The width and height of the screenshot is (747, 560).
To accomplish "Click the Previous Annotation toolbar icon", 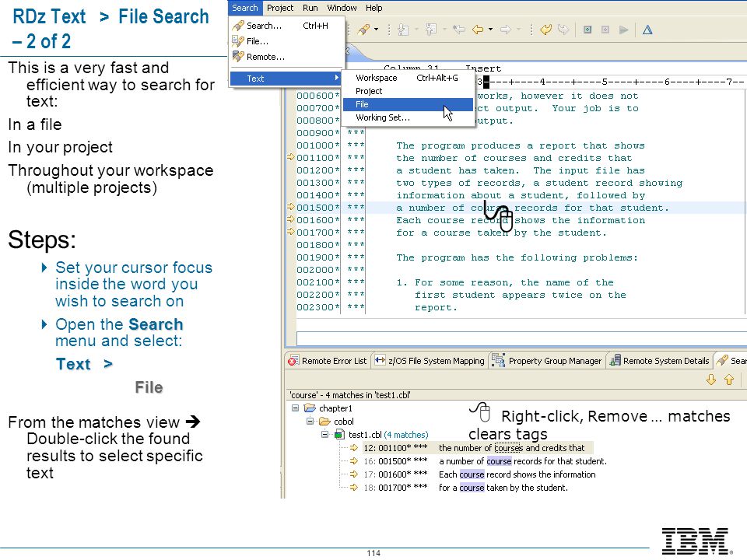I will coord(432,30).
